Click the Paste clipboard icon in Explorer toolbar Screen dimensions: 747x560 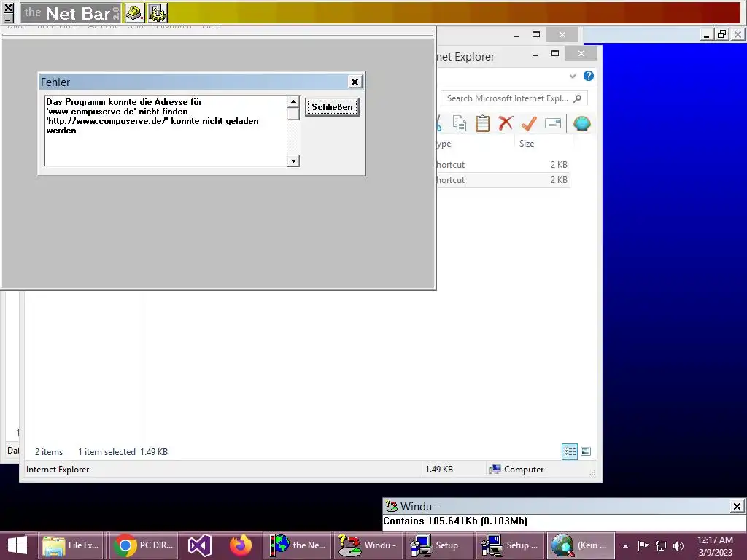point(483,123)
